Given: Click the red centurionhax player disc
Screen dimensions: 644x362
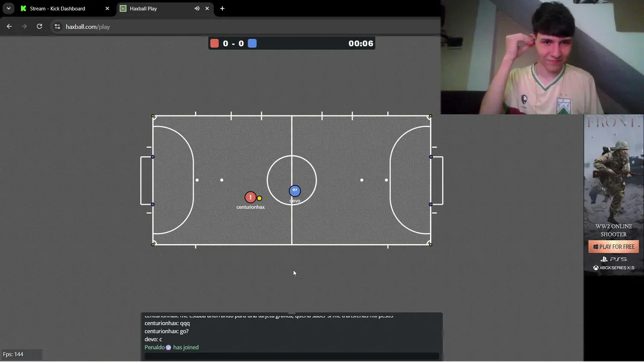Looking at the screenshot, I should (250, 197).
